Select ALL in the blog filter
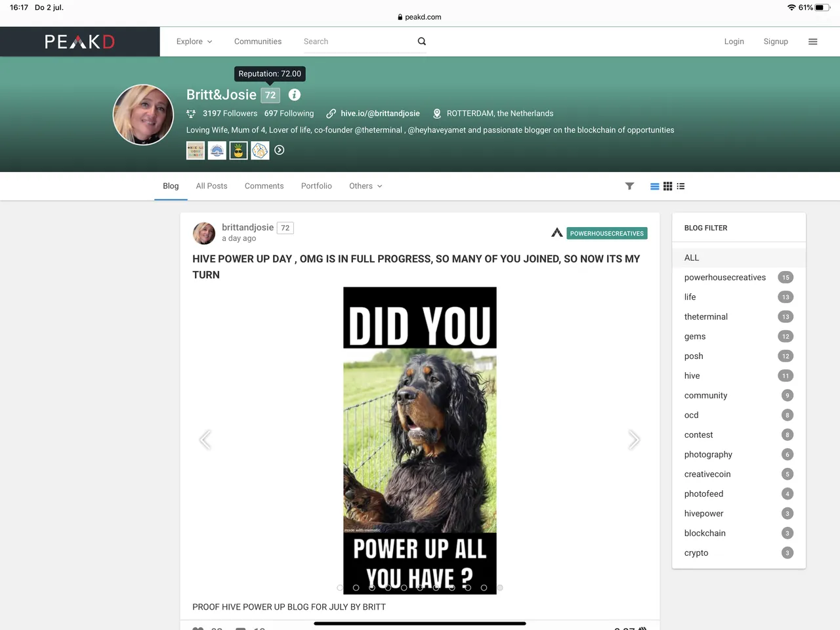Image resolution: width=840 pixels, height=630 pixels. (x=739, y=258)
